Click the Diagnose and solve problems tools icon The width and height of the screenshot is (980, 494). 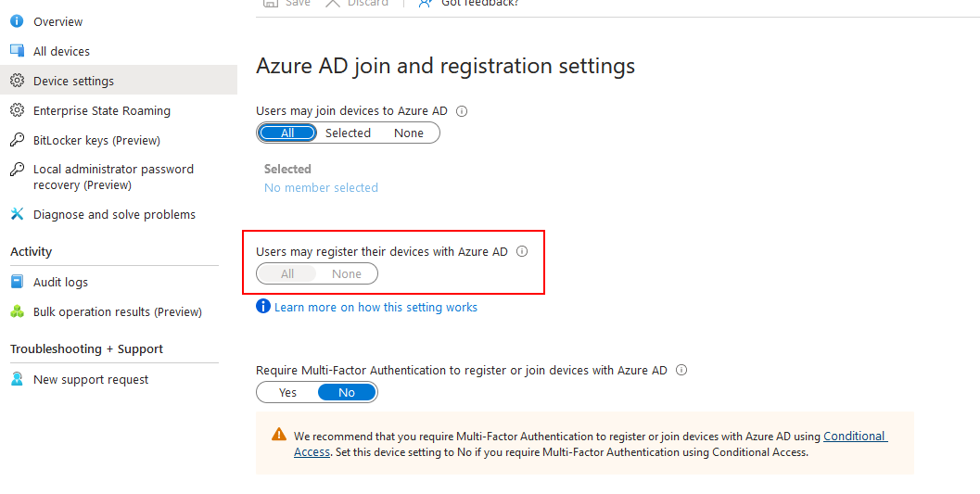(x=17, y=214)
